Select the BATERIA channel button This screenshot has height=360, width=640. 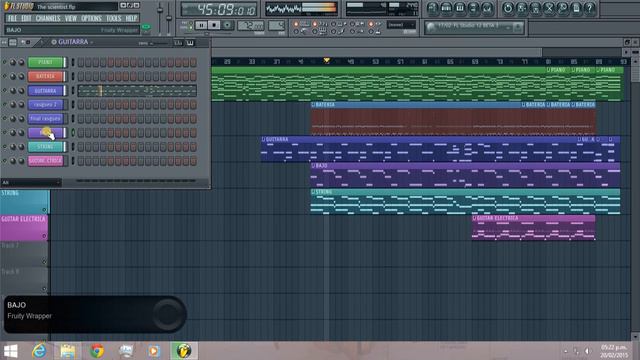point(45,76)
